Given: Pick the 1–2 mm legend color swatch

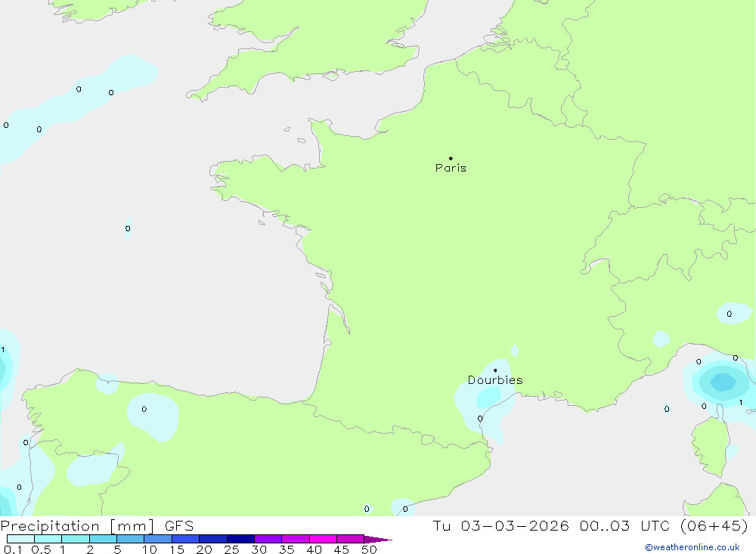Looking at the screenshot, I should [x=76, y=539].
